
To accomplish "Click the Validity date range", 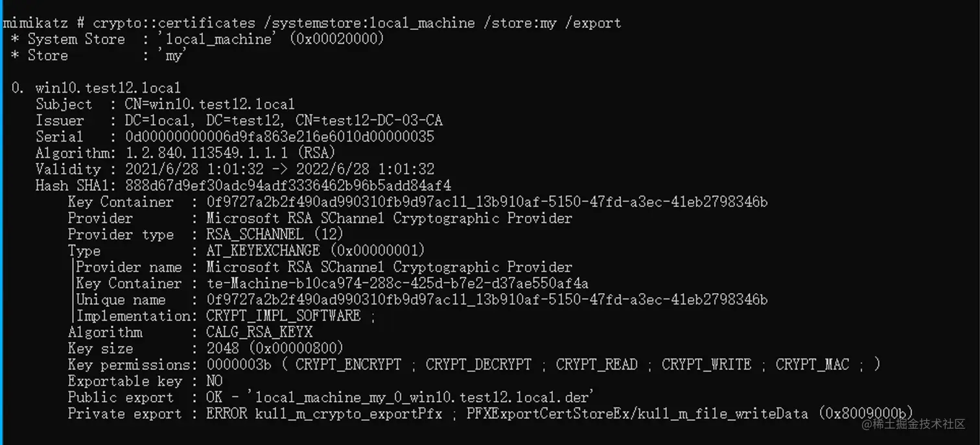I will (279, 169).
